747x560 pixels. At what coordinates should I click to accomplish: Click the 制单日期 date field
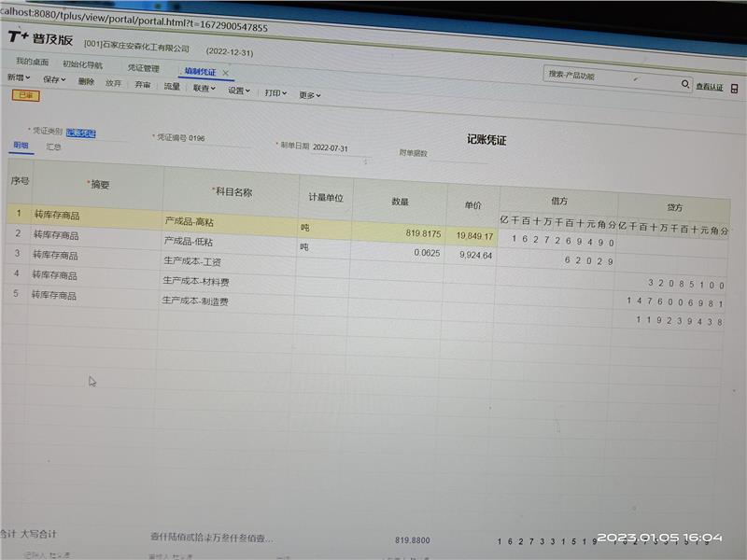(x=330, y=147)
